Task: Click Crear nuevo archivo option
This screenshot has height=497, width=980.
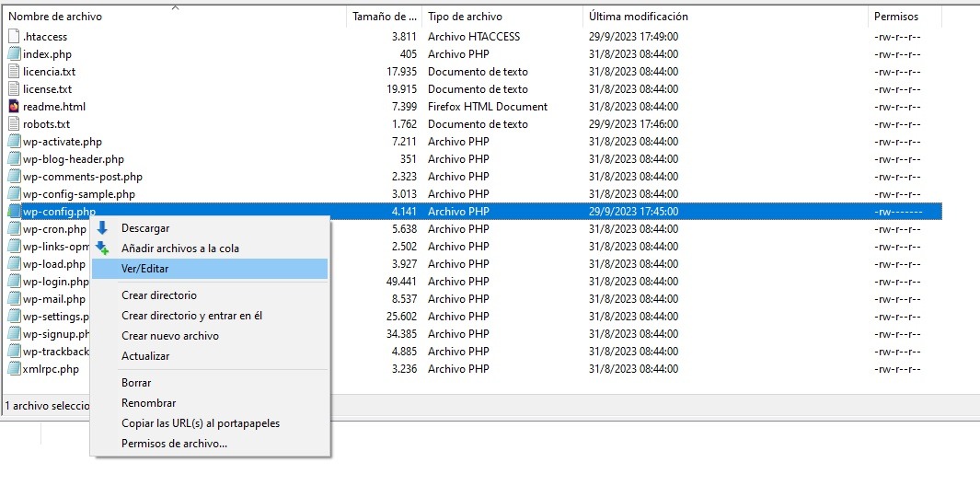Action: [170, 336]
